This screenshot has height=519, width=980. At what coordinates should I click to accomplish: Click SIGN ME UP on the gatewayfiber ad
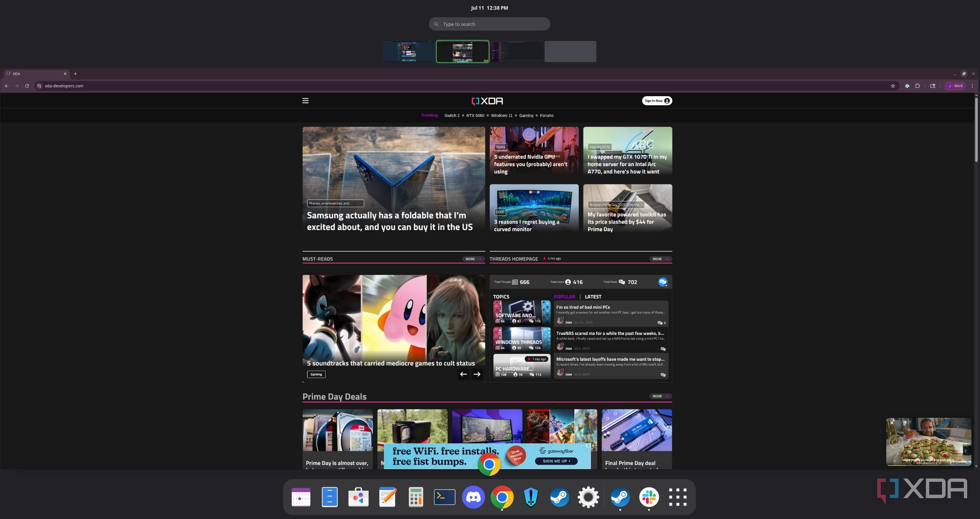pyautogui.click(x=556, y=461)
